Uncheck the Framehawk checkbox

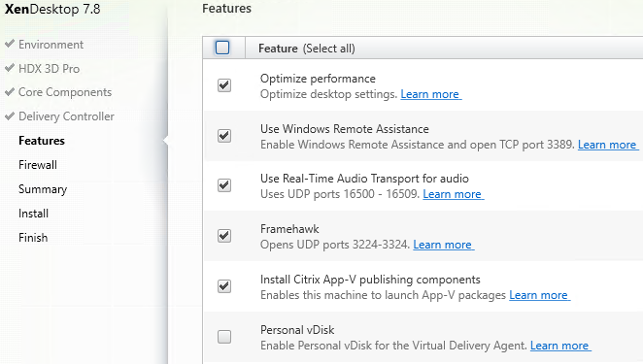pyautogui.click(x=224, y=236)
